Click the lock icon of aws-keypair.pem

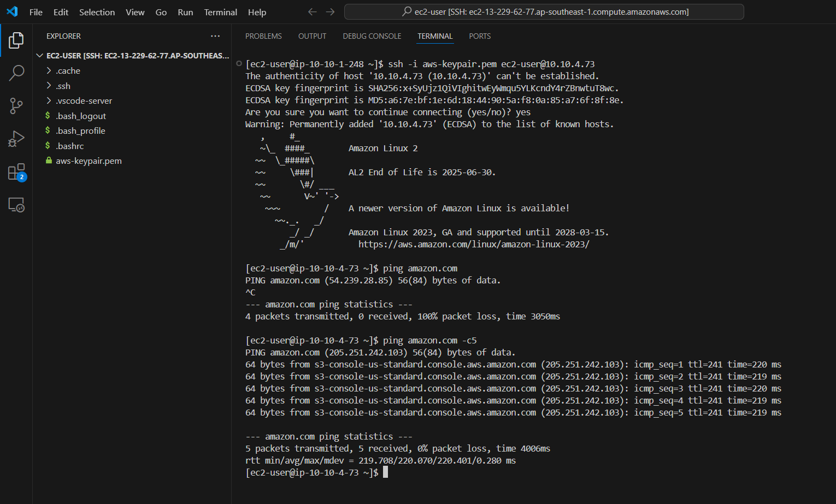[x=49, y=161]
